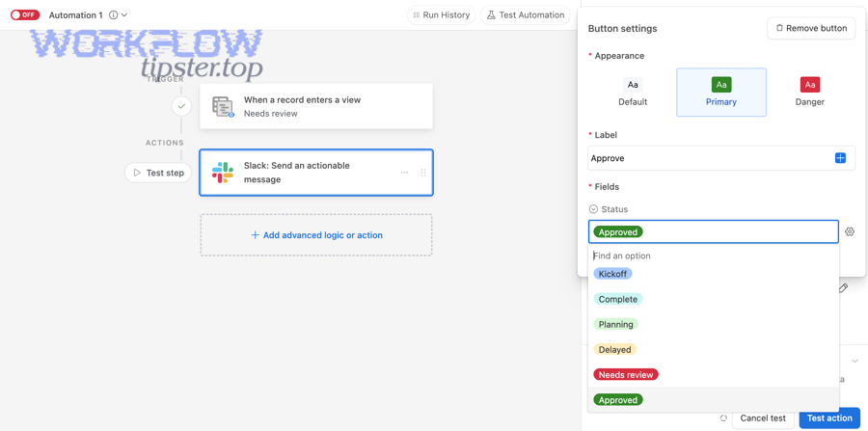Click the Slack logo icon
This screenshot has height=431, width=868.
point(223,173)
